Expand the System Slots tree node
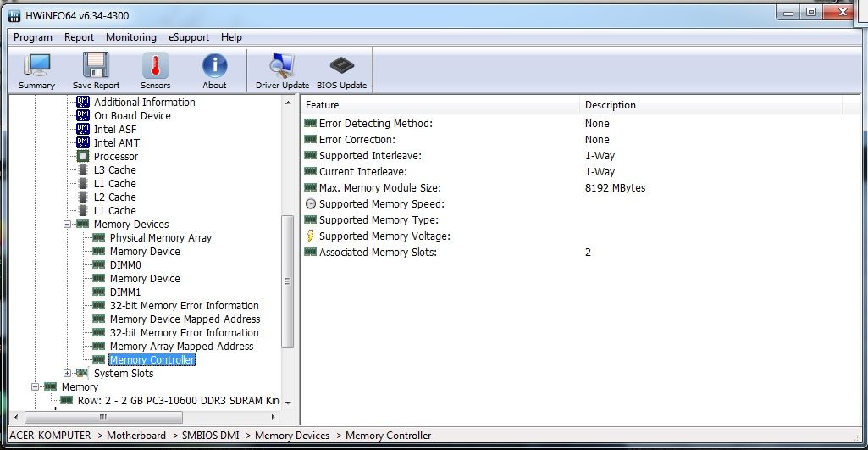Image resolution: width=868 pixels, height=450 pixels. (x=68, y=374)
